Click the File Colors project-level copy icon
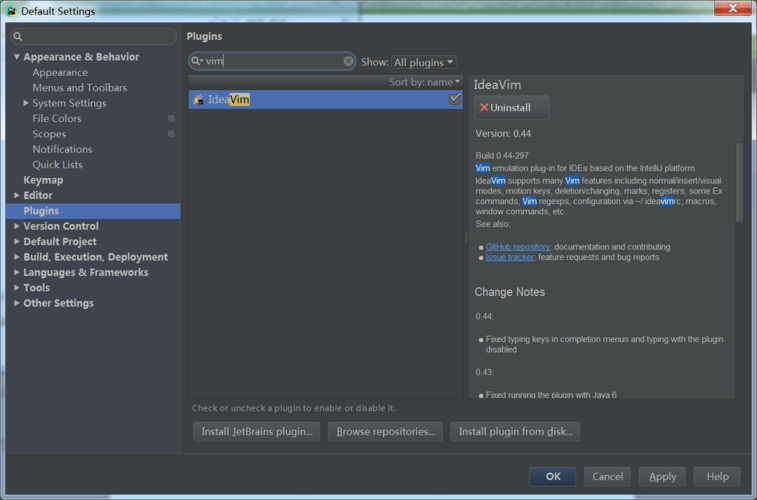The width and height of the screenshot is (757, 500). tap(171, 118)
